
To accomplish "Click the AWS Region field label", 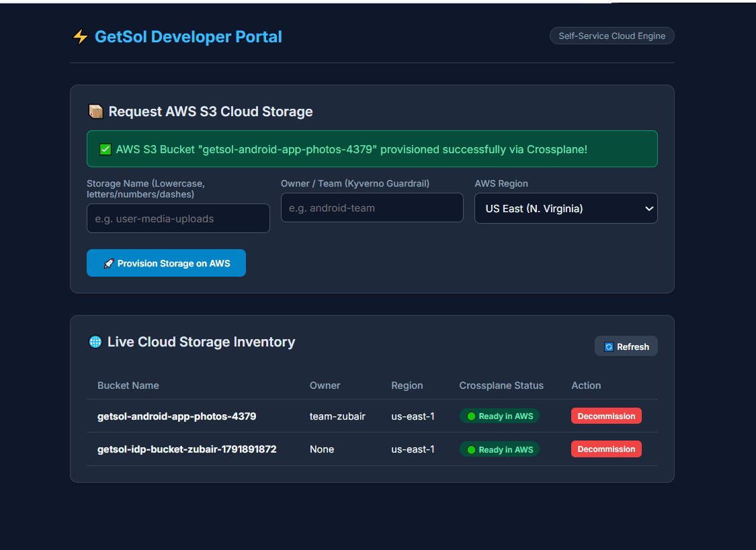I will tap(501, 183).
